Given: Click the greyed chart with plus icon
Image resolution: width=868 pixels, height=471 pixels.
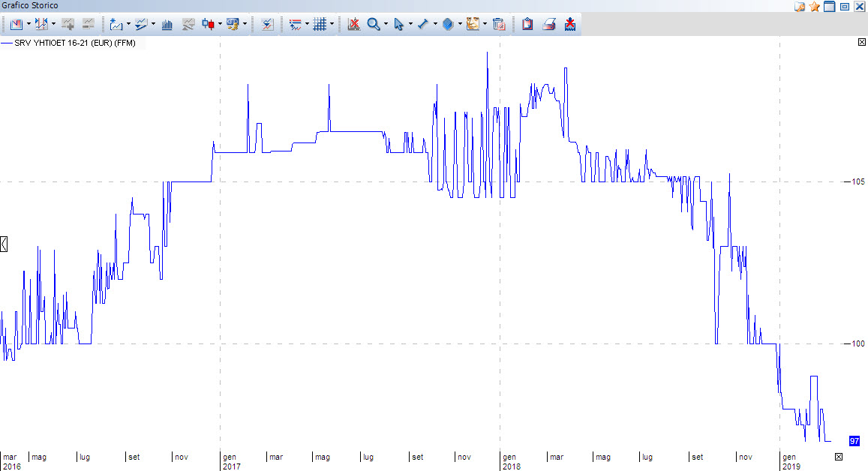Looking at the screenshot, I should [68, 24].
